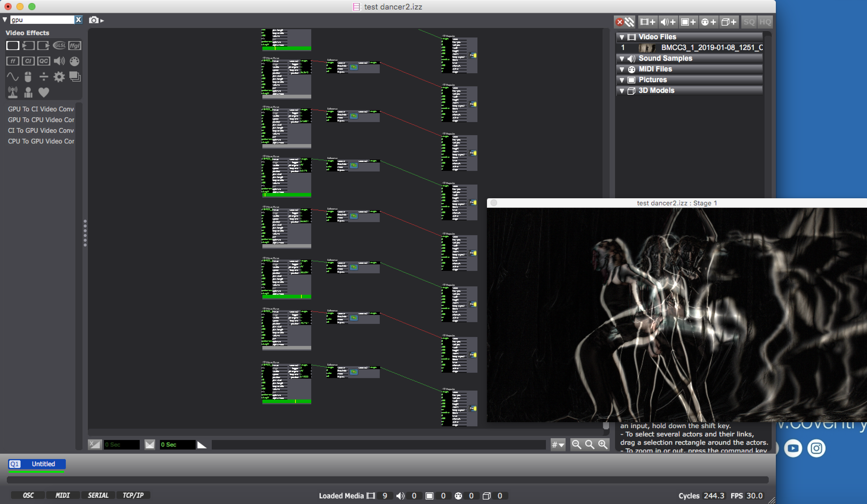Click the camera snapshot icon
This screenshot has width=867, height=504.
pyautogui.click(x=94, y=20)
